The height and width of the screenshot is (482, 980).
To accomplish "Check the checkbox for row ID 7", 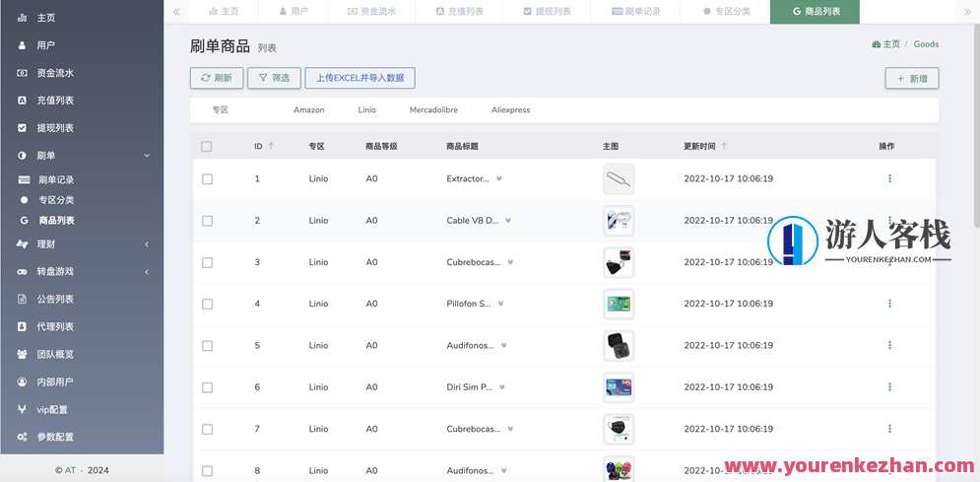I will (x=207, y=430).
